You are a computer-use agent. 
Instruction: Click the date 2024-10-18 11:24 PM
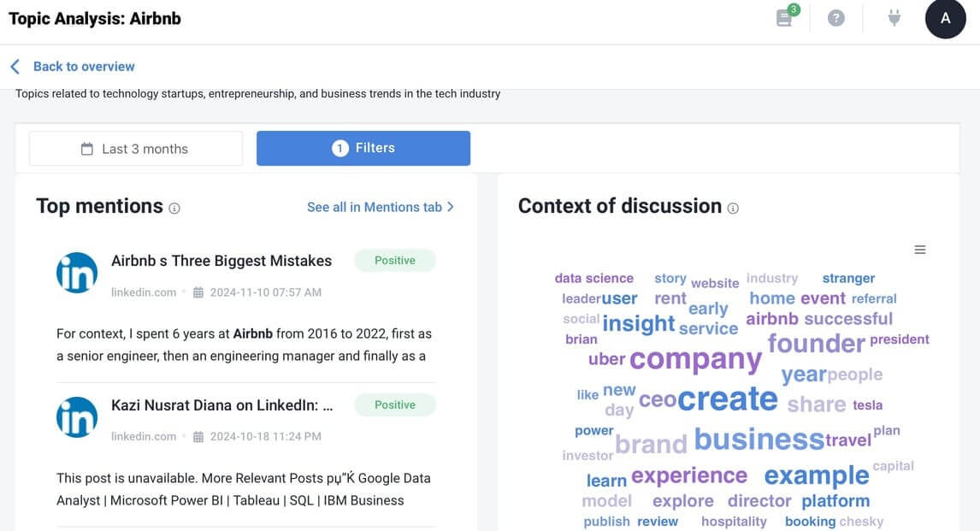click(266, 436)
